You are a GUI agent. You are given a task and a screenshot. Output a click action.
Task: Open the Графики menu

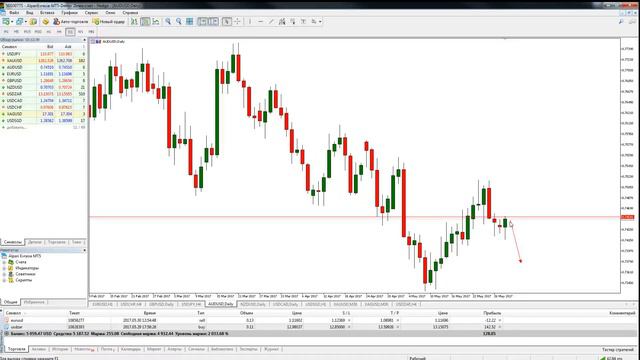point(69,13)
